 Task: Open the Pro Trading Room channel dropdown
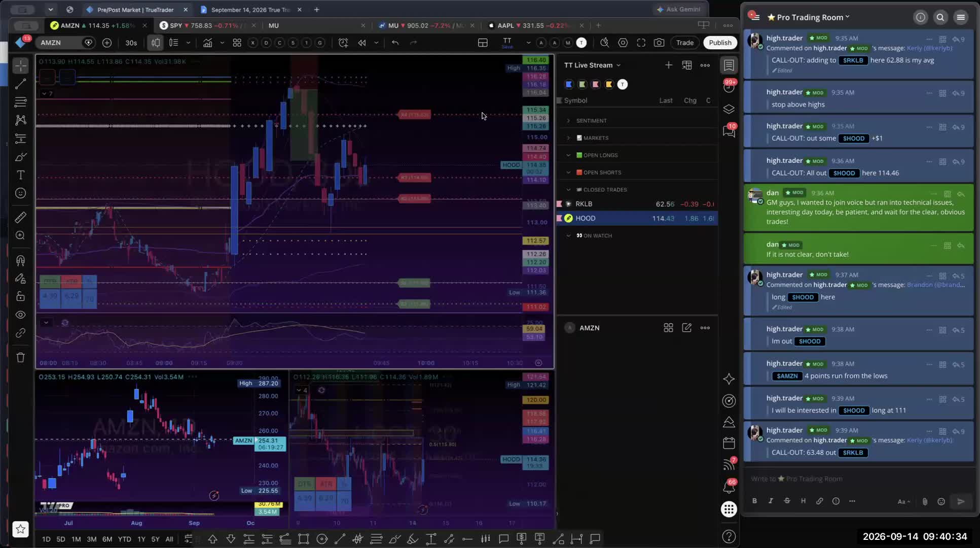pyautogui.click(x=809, y=17)
